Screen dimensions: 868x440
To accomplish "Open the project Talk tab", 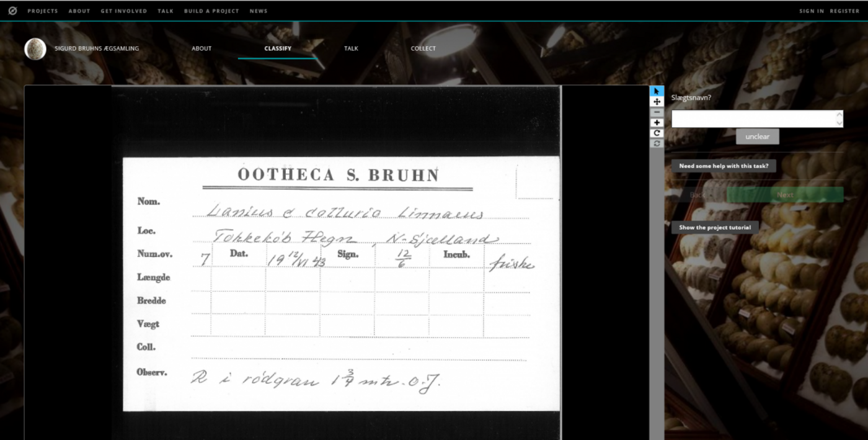I will click(351, 48).
